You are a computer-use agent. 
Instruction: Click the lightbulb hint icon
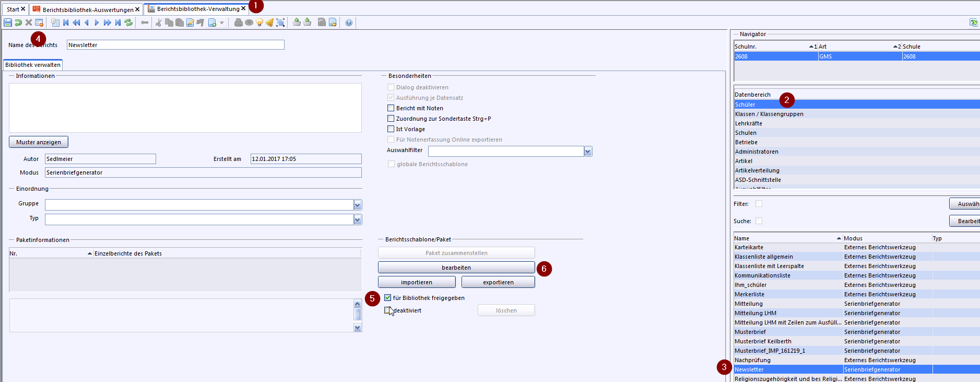coord(259,22)
